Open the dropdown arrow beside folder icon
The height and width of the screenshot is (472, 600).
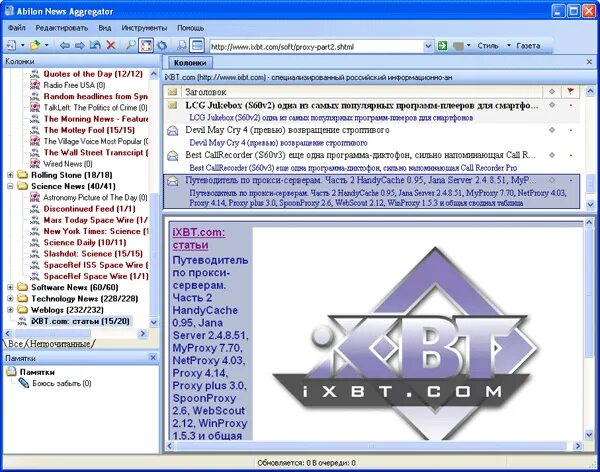(x=46, y=46)
